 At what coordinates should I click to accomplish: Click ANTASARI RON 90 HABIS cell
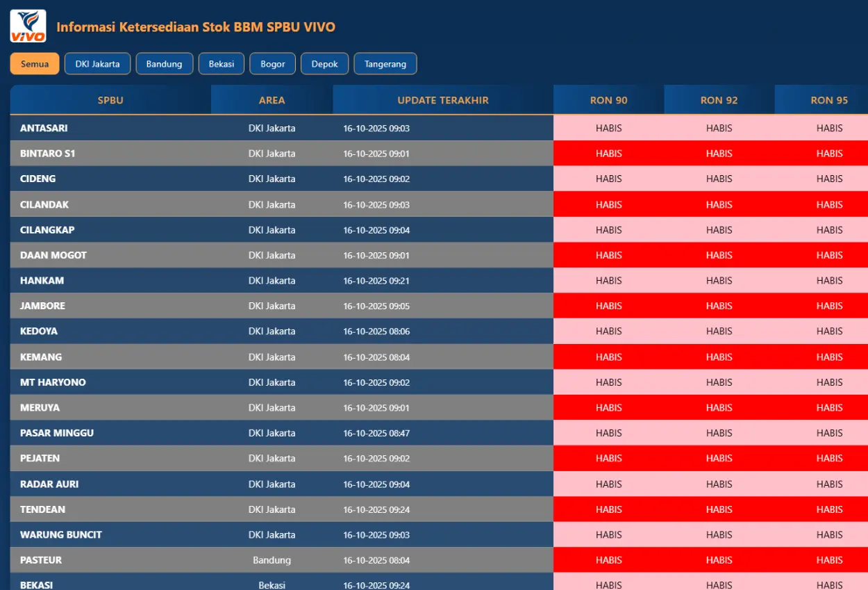(x=609, y=128)
